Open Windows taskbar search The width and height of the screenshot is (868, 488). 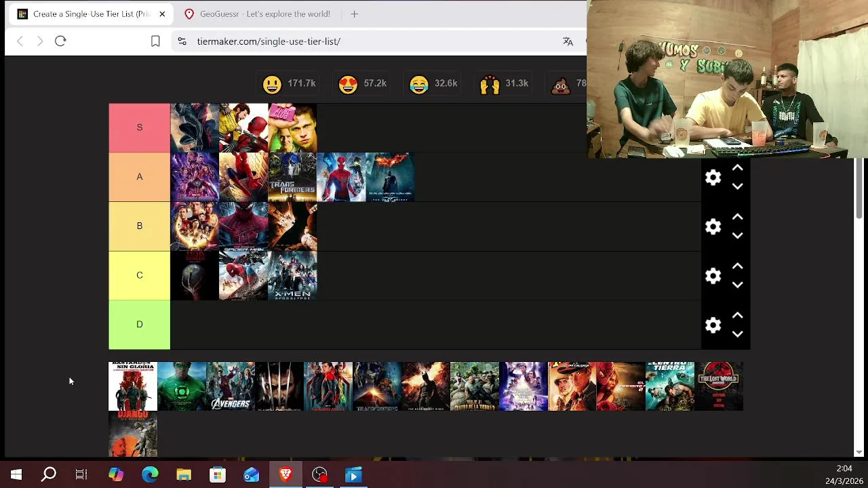49,475
